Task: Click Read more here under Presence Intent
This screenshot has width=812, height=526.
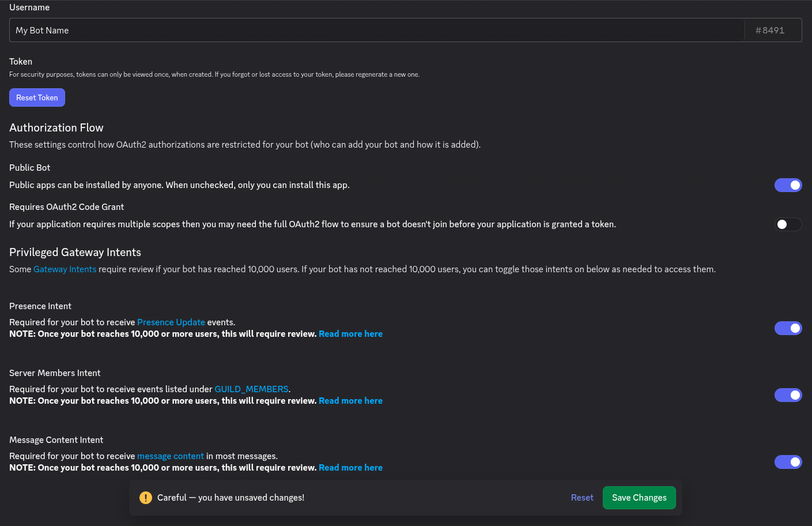Action: pos(350,334)
